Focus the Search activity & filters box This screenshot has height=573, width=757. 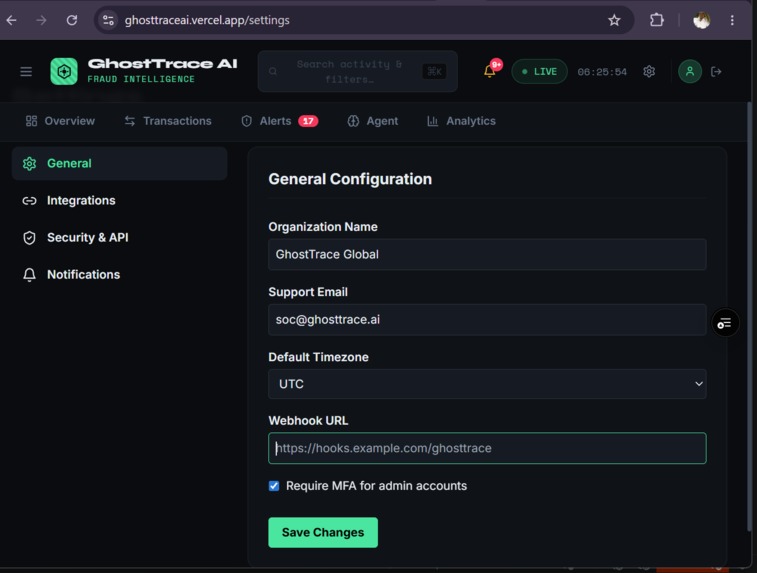point(358,71)
